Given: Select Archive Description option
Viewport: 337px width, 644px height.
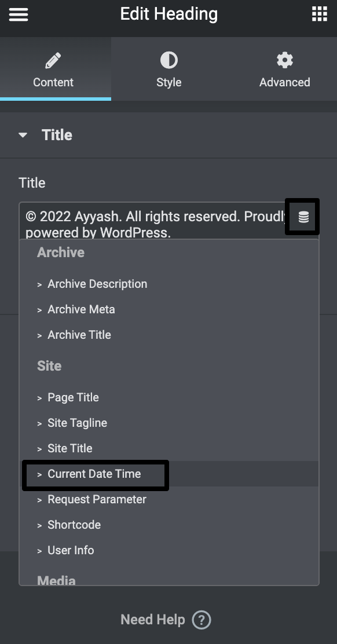Looking at the screenshot, I should coord(97,284).
